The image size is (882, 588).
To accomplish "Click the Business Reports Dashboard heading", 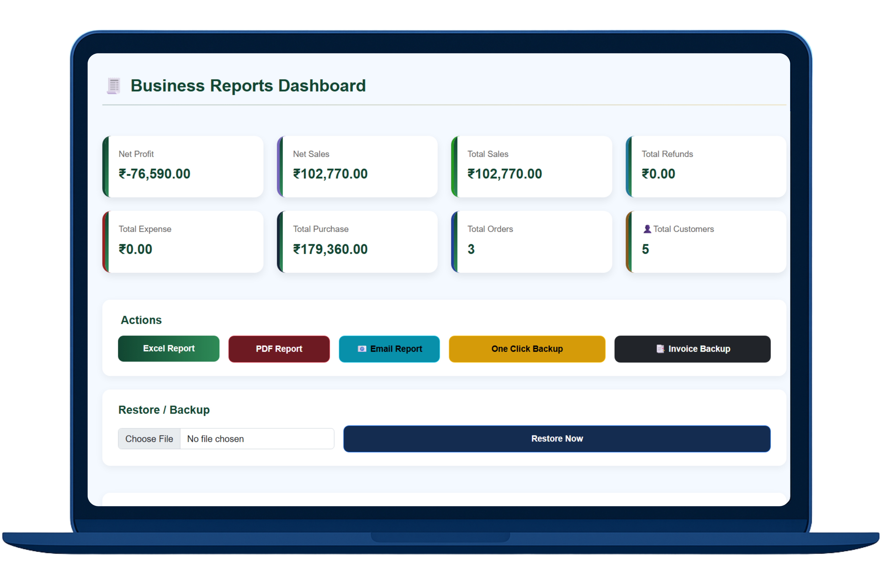I will pyautogui.click(x=248, y=86).
